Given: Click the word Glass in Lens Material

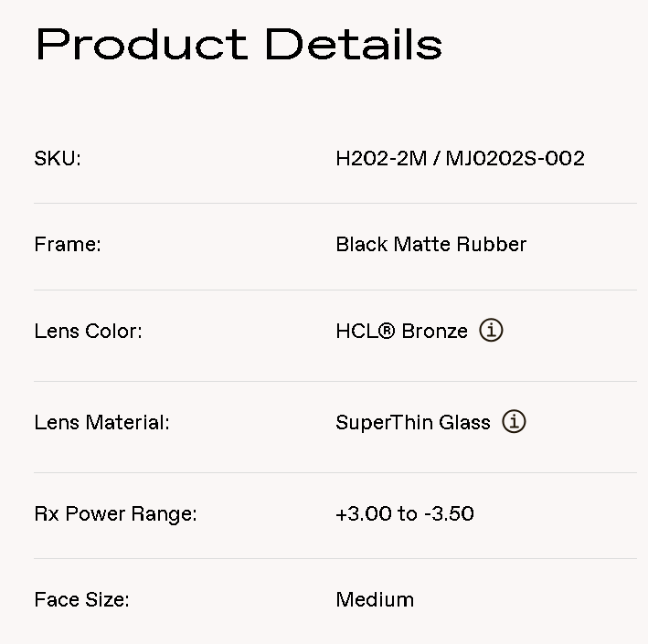Looking at the screenshot, I should 467,422.
